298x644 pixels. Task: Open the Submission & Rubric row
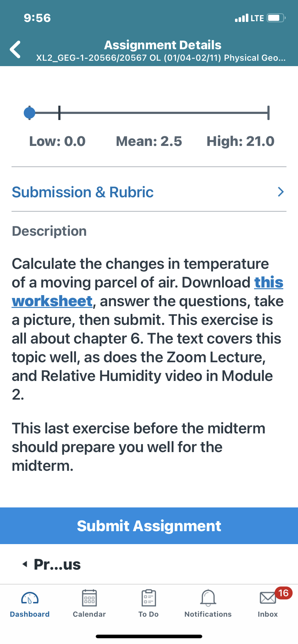point(149,192)
